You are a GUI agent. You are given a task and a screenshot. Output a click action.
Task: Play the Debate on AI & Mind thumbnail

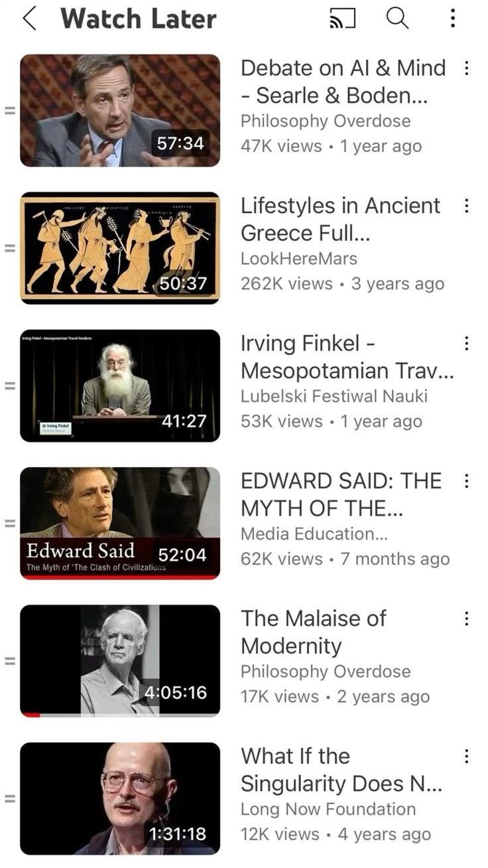[120, 110]
